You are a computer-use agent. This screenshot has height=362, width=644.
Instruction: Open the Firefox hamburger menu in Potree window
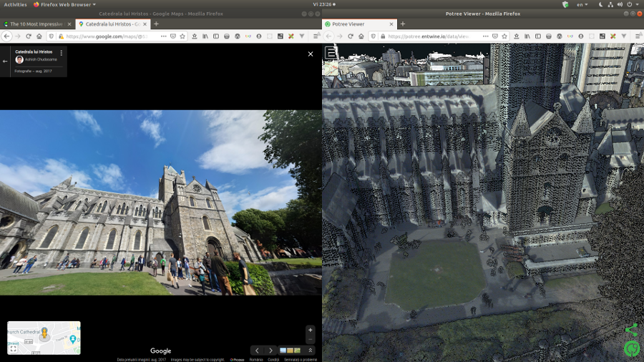638,36
